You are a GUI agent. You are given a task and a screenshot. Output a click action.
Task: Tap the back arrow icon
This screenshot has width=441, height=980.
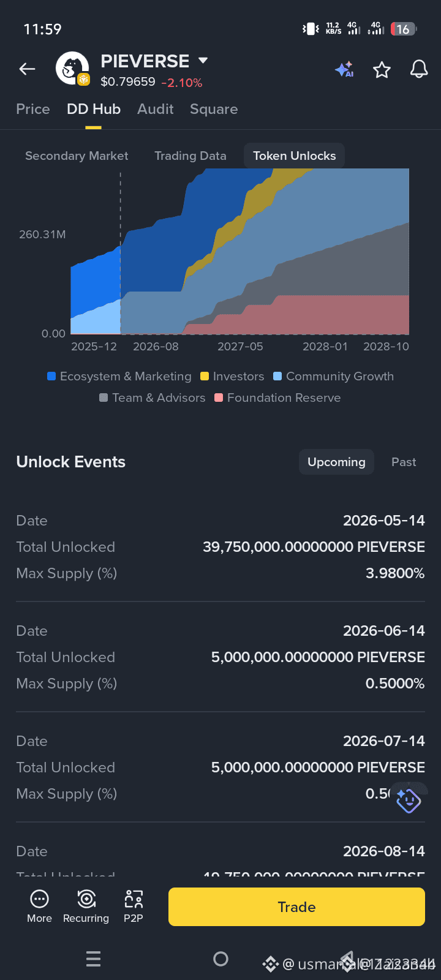[x=27, y=69]
